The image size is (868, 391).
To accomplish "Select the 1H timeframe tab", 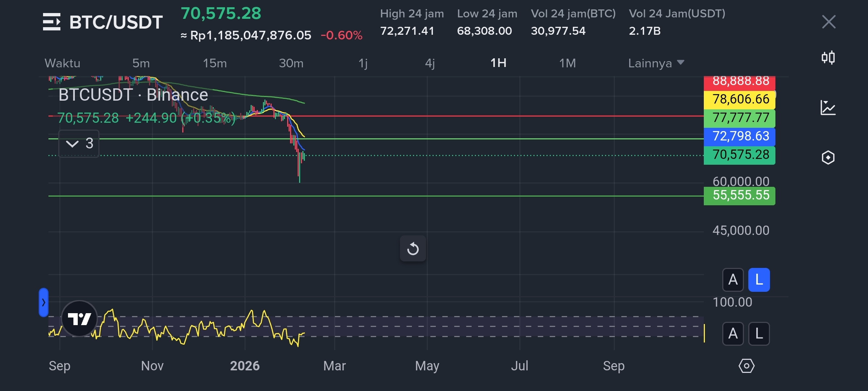I will click(498, 63).
